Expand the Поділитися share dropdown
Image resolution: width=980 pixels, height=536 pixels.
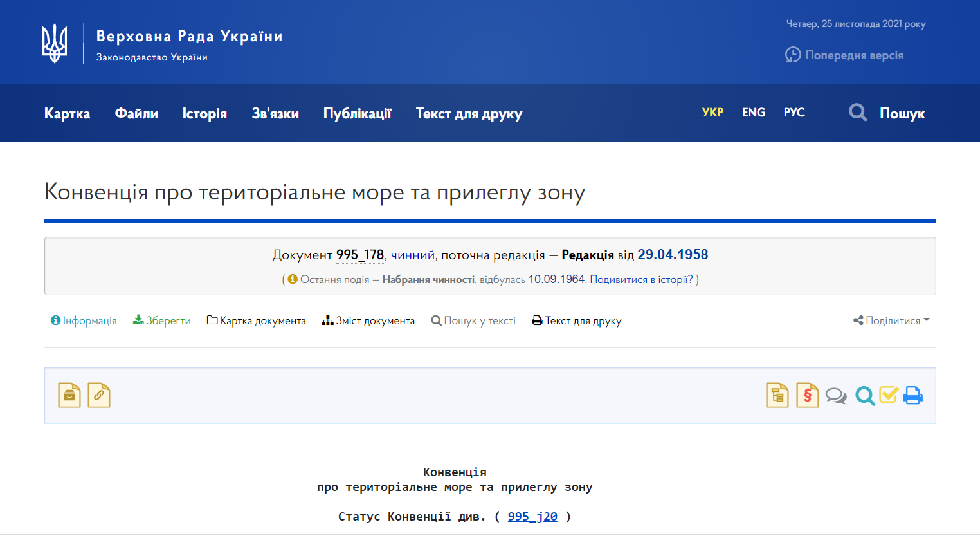(891, 320)
